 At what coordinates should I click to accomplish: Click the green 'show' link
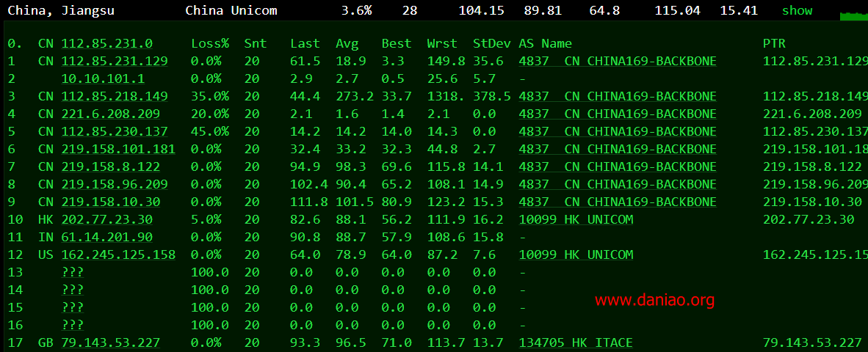(x=798, y=10)
